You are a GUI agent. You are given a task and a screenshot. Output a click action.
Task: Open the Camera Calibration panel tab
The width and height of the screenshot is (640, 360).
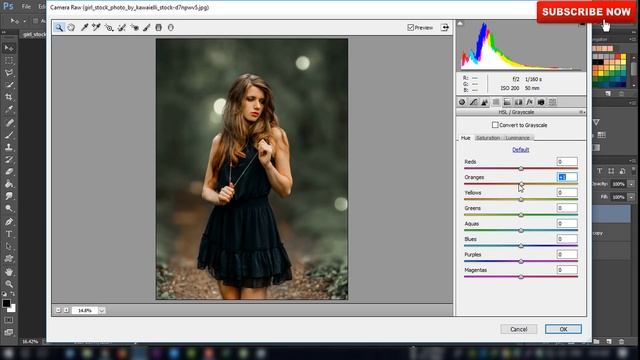[541, 102]
